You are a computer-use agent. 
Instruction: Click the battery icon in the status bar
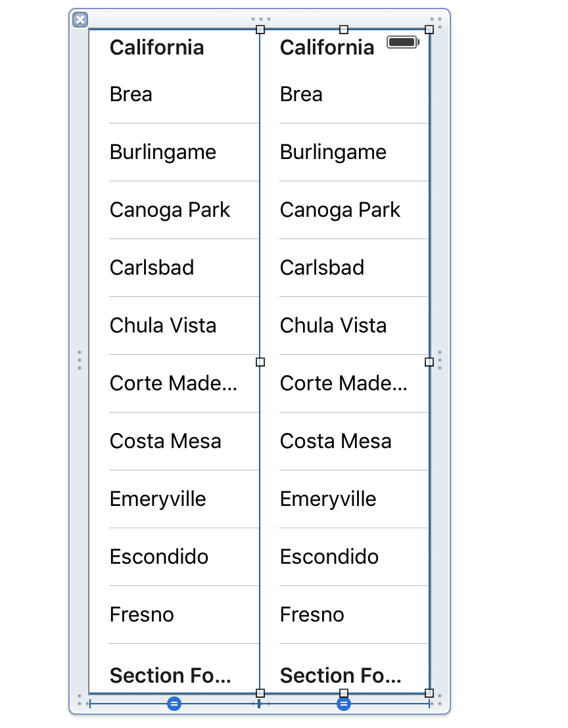click(x=402, y=43)
